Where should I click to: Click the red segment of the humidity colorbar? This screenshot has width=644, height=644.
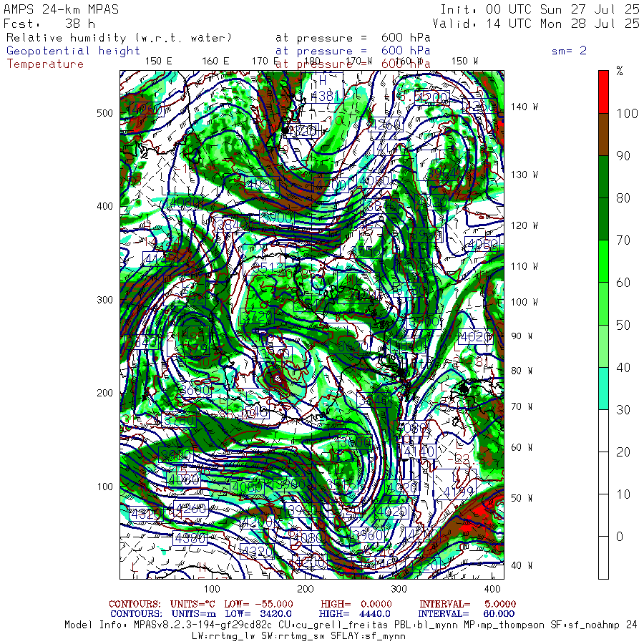[x=603, y=92]
